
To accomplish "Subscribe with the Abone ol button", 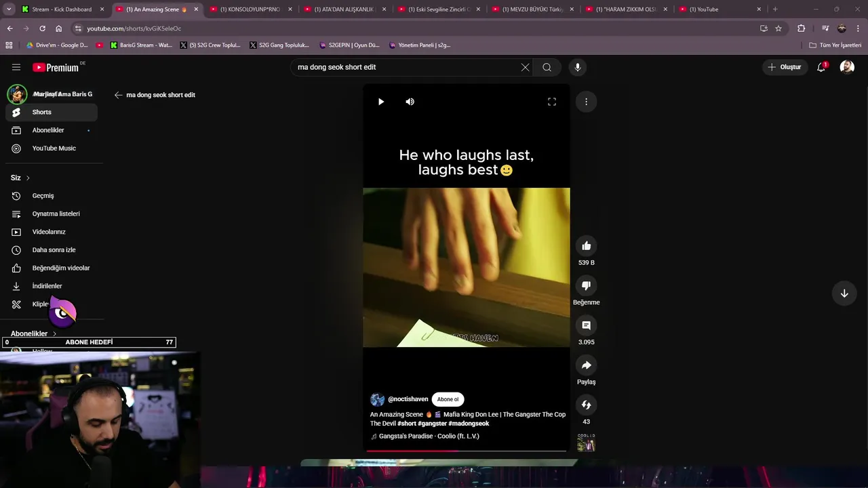I will click(x=448, y=399).
